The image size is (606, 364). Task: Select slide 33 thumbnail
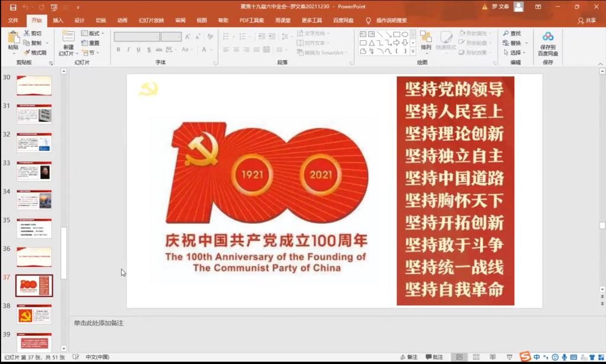pyautogui.click(x=34, y=171)
